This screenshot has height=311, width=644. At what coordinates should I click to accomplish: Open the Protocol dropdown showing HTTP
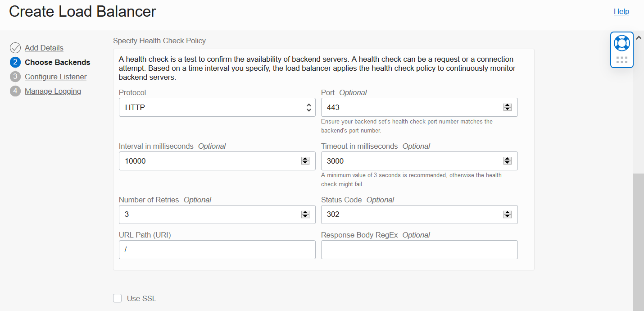point(217,107)
